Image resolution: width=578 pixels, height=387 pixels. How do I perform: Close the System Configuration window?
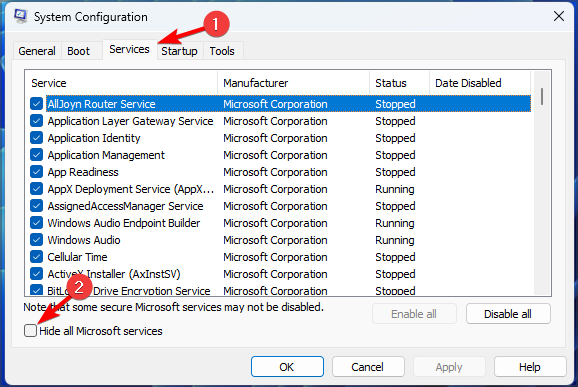pyautogui.click(x=559, y=16)
